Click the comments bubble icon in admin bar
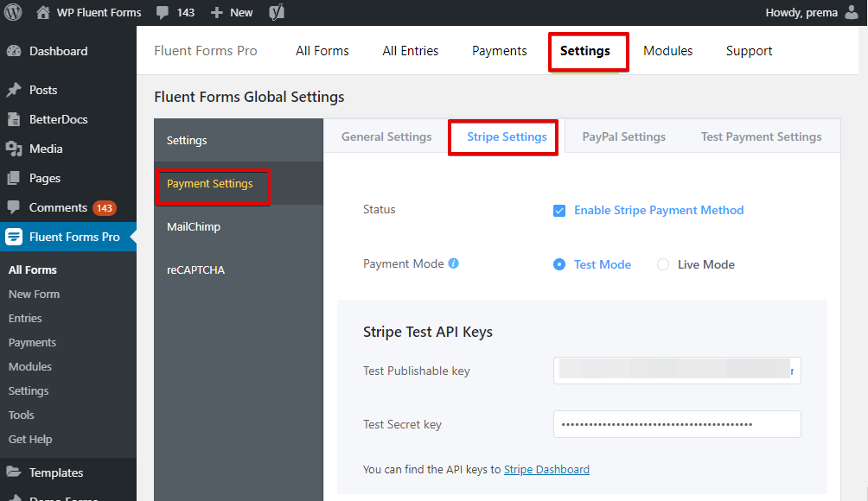This screenshot has height=501, width=868. coord(163,13)
